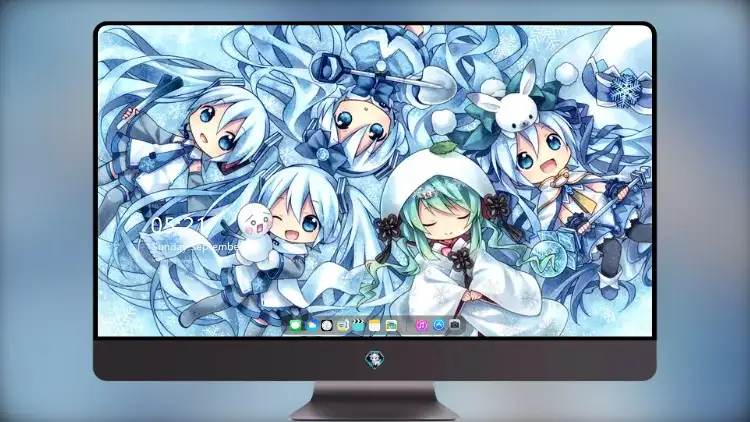Open the Weather app in dock
This screenshot has width=750, height=422.
(311, 326)
